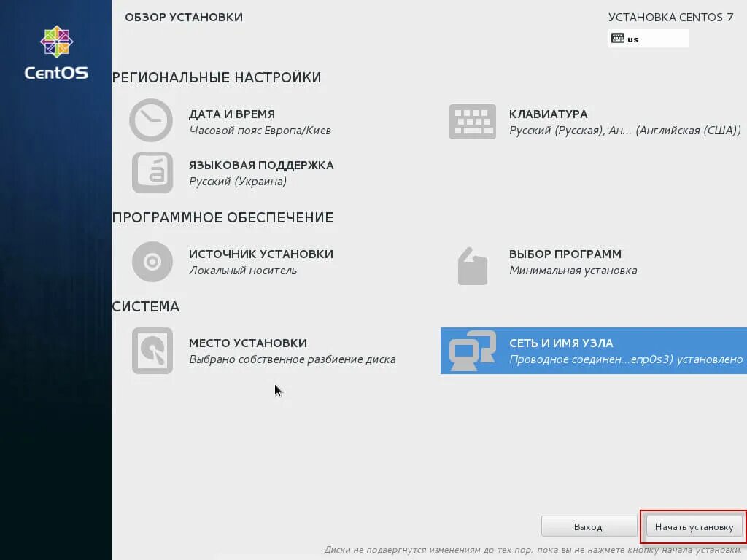
Task: Click the CentOS logo in the sidebar
Action: 56,52
